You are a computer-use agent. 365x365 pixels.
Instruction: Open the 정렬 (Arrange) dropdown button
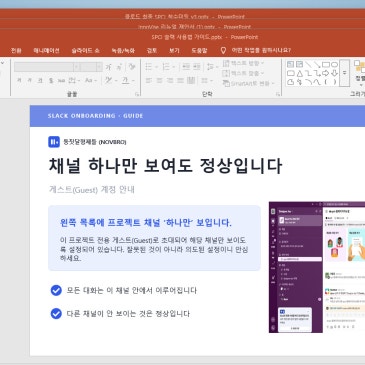point(360,73)
